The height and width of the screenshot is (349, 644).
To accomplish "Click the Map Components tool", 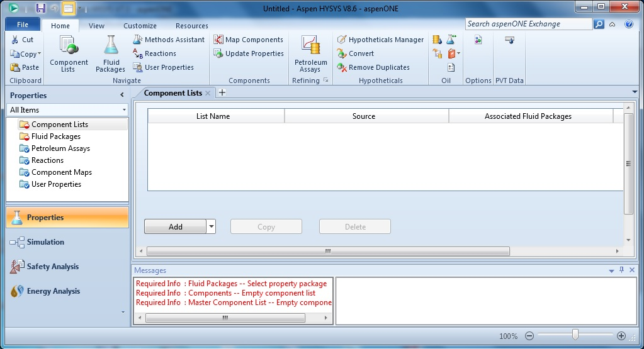I will pos(248,40).
